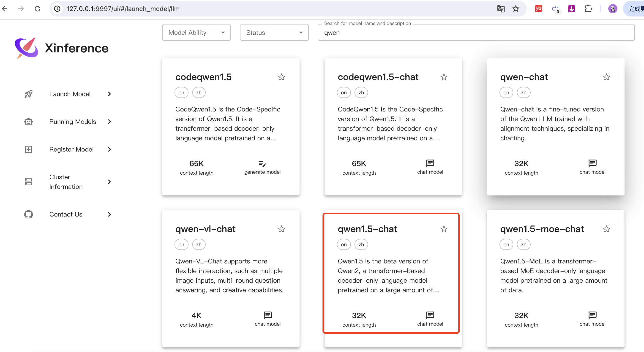This screenshot has width=644, height=352.
Task: Click the GitHub icon beside Contact Us
Action: click(x=28, y=214)
